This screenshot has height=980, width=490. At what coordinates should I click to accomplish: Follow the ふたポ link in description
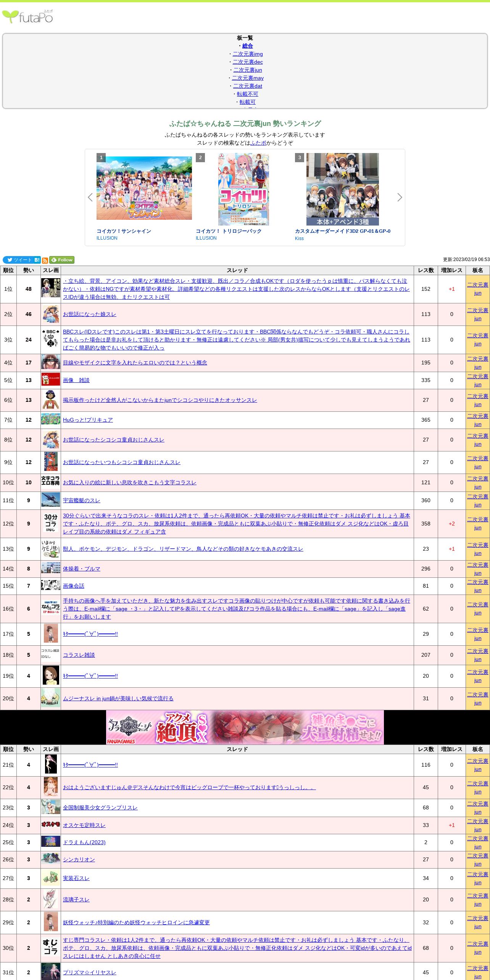click(x=258, y=143)
